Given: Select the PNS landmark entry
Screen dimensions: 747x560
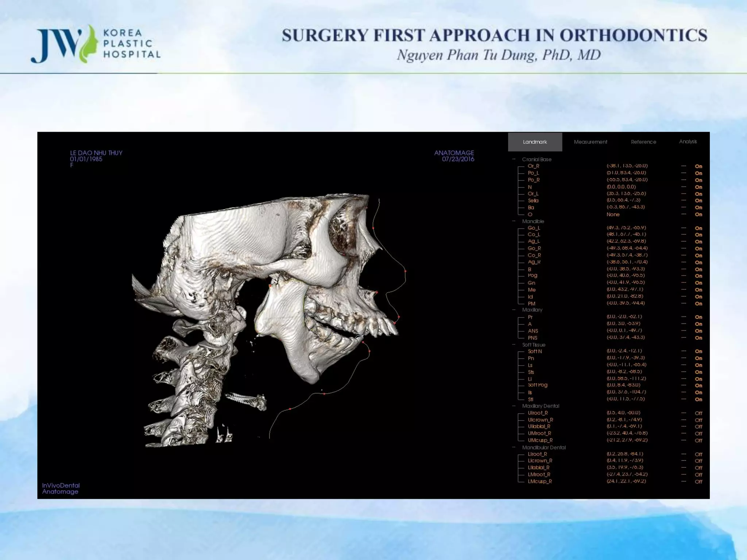Looking at the screenshot, I should (x=533, y=338).
